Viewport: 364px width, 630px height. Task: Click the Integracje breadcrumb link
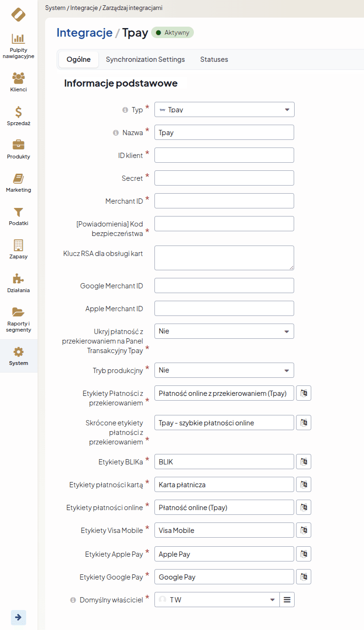(84, 32)
